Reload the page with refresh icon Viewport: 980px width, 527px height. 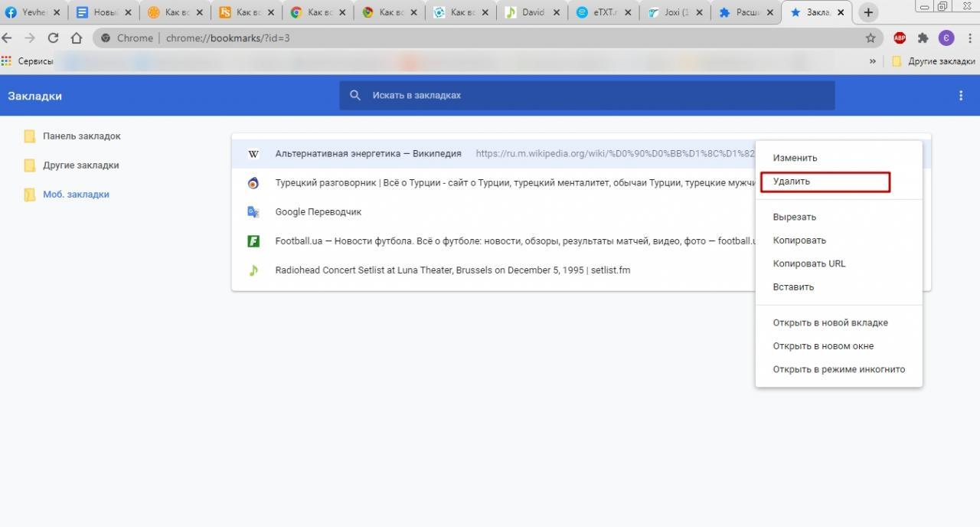[x=53, y=38]
